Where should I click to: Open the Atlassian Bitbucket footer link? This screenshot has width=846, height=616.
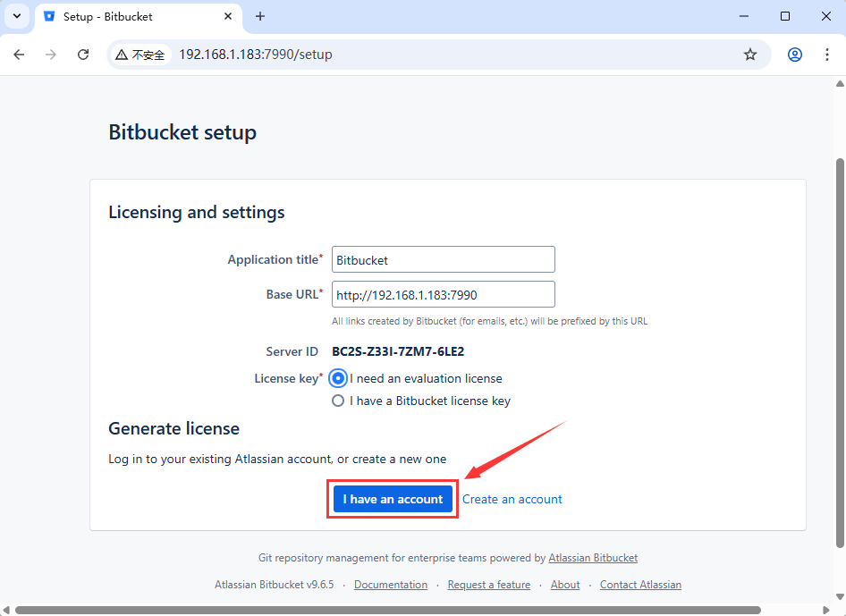tap(593, 558)
